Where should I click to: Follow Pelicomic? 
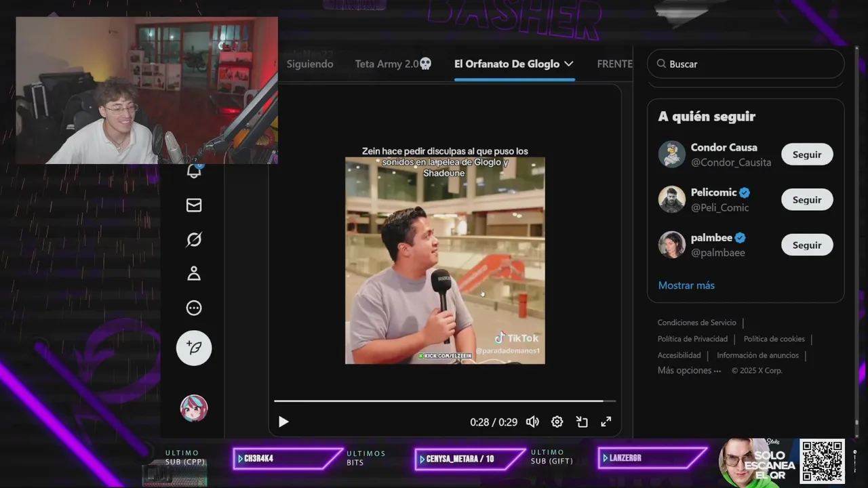[807, 200]
